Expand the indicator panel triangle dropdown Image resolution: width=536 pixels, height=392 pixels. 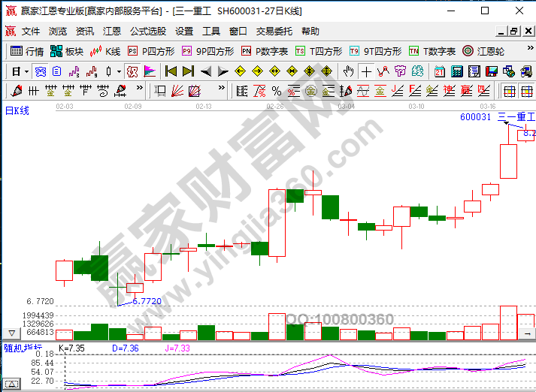12,333
